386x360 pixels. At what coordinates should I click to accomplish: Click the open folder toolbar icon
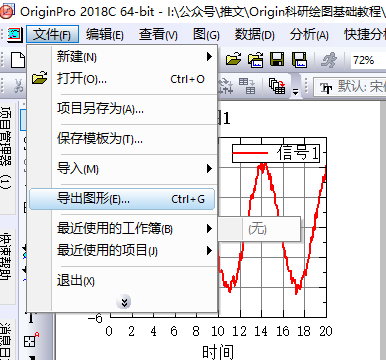233,60
